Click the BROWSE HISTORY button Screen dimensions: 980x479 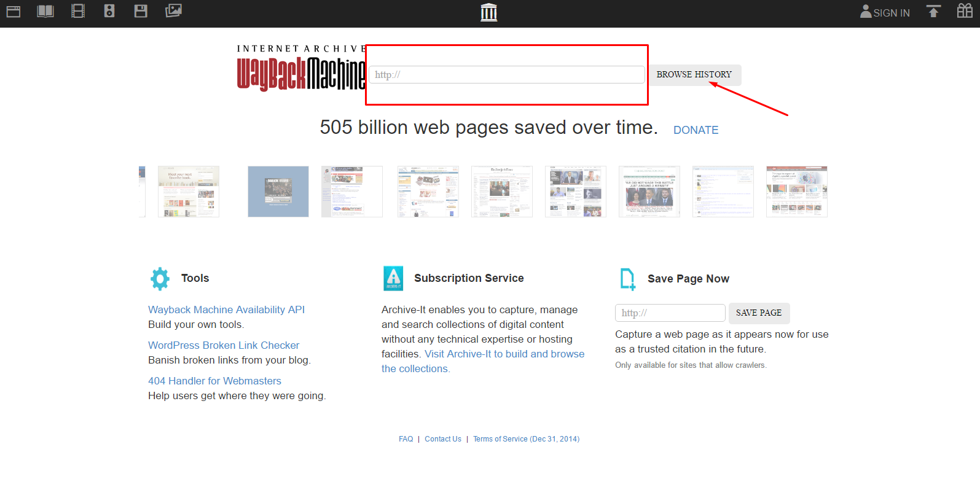pyautogui.click(x=694, y=74)
